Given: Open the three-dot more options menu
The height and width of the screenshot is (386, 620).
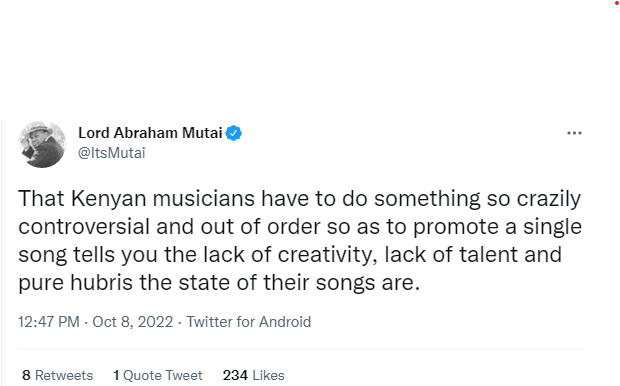Looking at the screenshot, I should (x=574, y=133).
